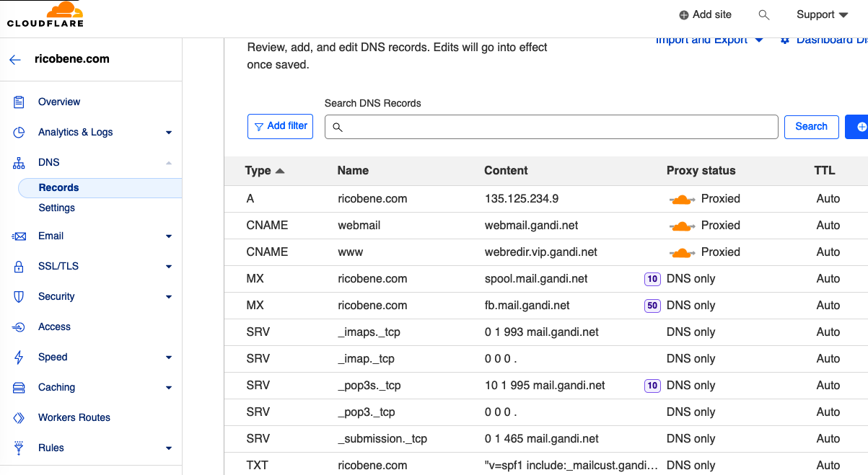868x475 pixels.
Task: Click the TXT record spf1 content
Action: (571, 466)
